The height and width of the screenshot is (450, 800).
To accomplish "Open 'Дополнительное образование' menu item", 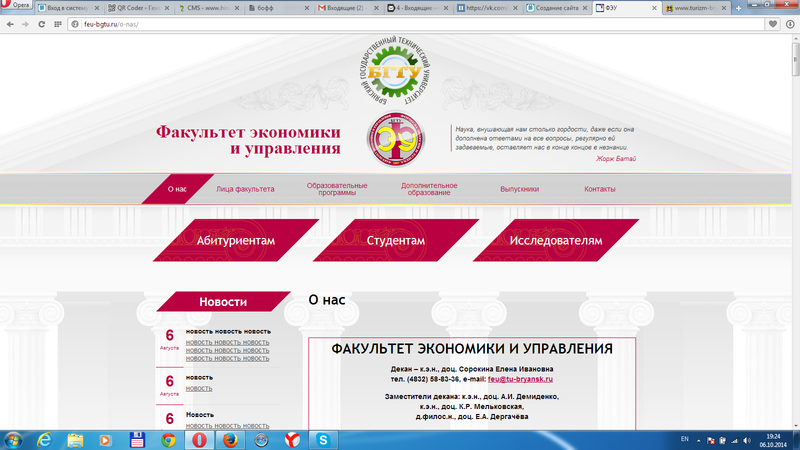I will pos(429,189).
